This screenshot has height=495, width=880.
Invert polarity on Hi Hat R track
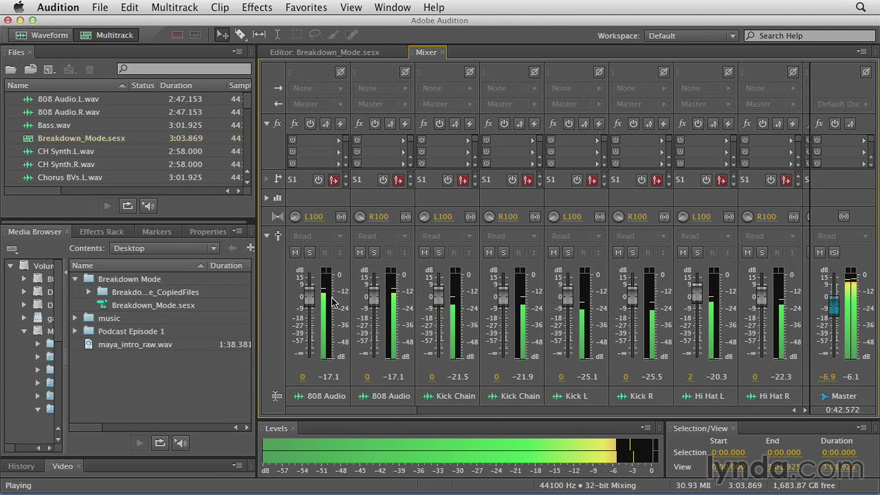pyautogui.click(x=792, y=72)
